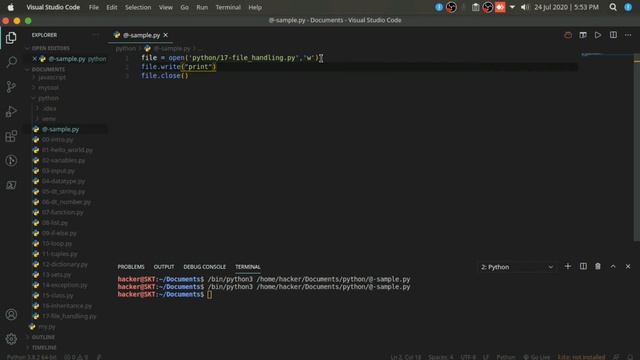Click the open preview side icon in editor toolbar
This screenshot has height=360, width=640.
click(583, 35)
